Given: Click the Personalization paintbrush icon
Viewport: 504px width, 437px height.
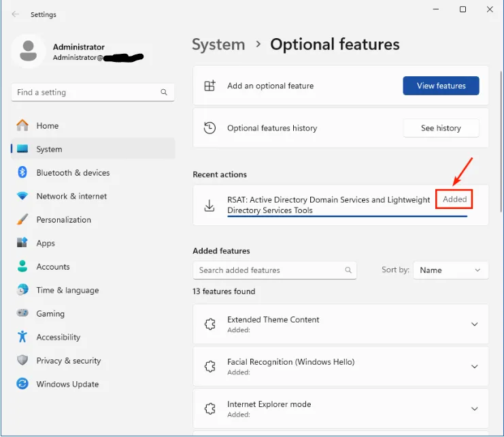Looking at the screenshot, I should pos(22,220).
